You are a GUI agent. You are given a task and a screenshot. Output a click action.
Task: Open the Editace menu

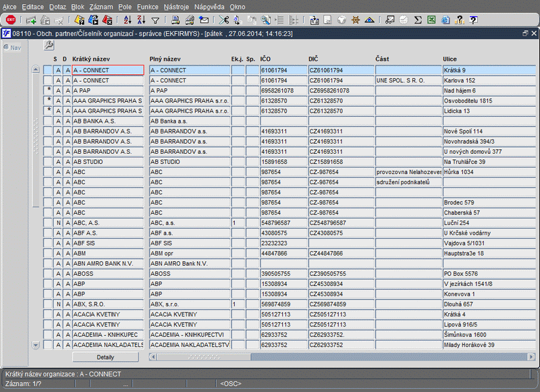pyautogui.click(x=32, y=6)
